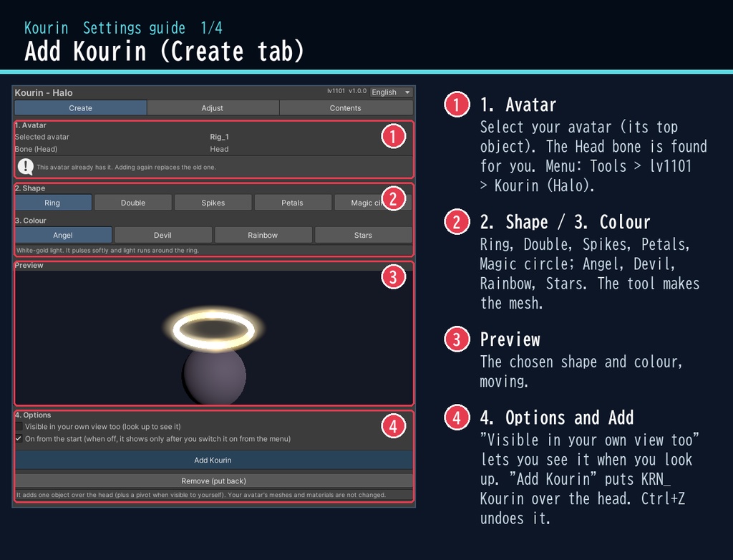Open the English language dropdown
The height and width of the screenshot is (560, 733).
pyautogui.click(x=391, y=92)
